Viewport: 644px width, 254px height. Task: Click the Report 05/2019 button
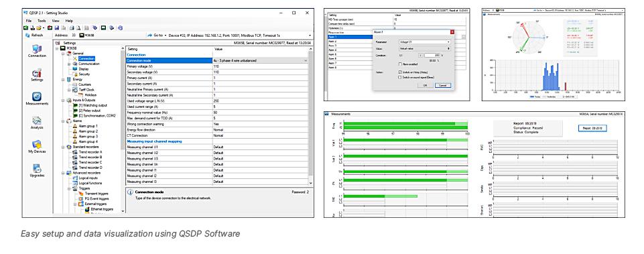[x=592, y=128]
